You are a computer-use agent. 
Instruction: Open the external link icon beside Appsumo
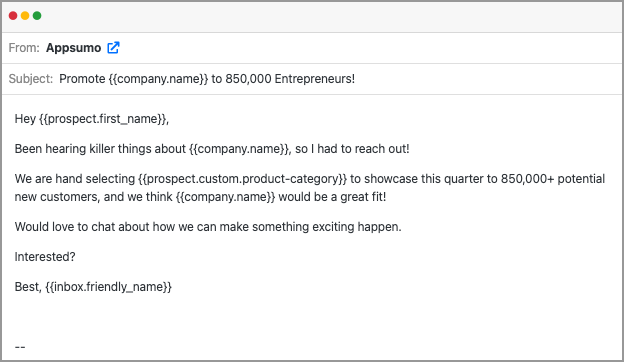(113, 48)
